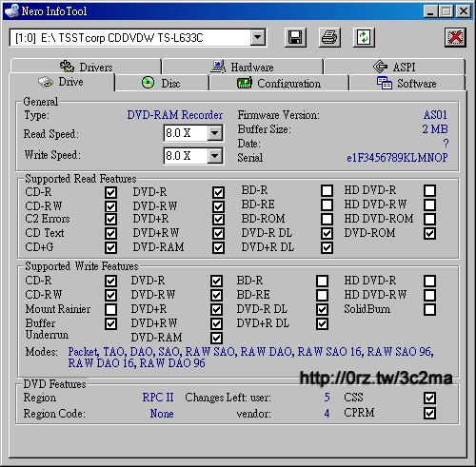Click the Refresh icon button
476x467 pixels.
(364, 38)
